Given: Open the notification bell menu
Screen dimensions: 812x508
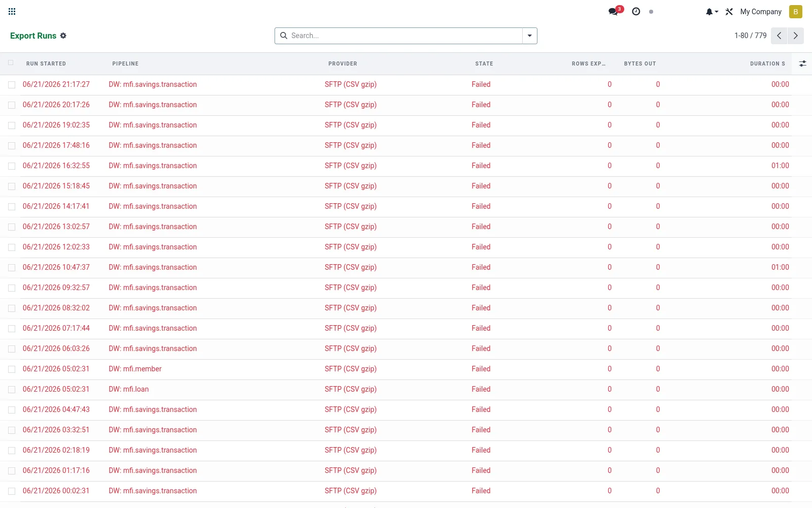Looking at the screenshot, I should click(x=712, y=12).
